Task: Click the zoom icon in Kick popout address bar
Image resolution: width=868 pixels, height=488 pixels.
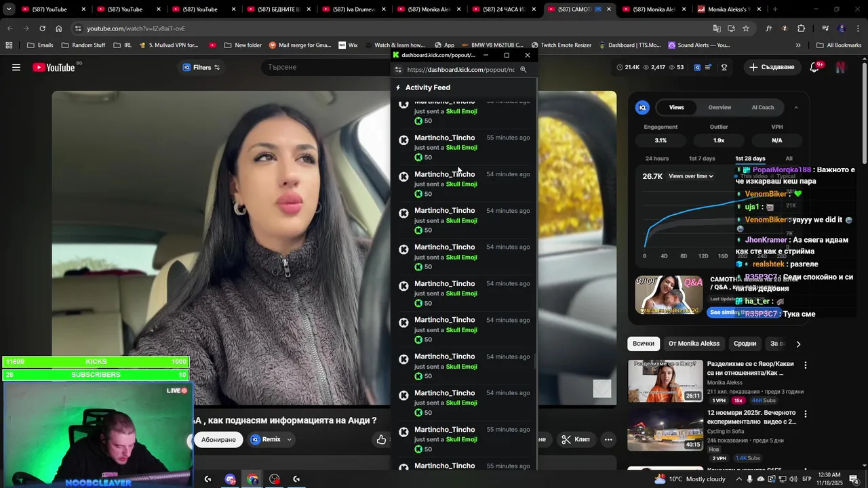Action: click(523, 69)
